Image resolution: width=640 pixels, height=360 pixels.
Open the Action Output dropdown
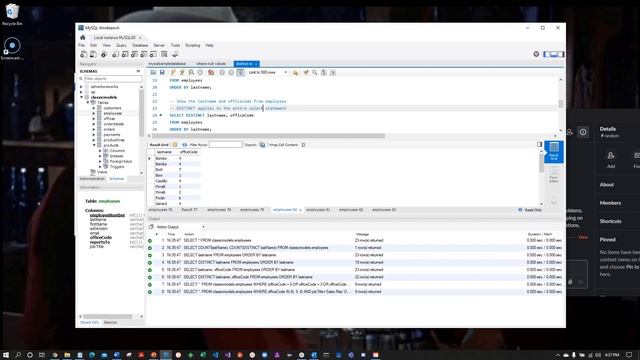click(x=180, y=227)
